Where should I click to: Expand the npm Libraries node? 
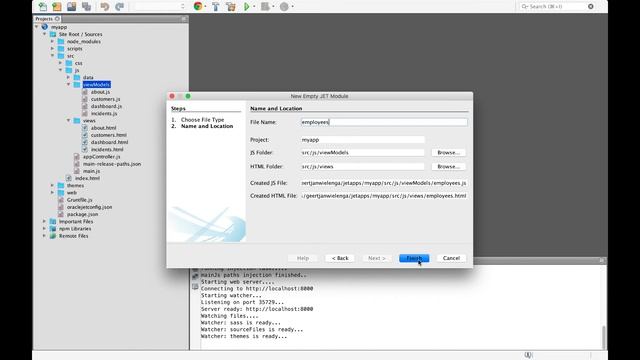coord(45,229)
